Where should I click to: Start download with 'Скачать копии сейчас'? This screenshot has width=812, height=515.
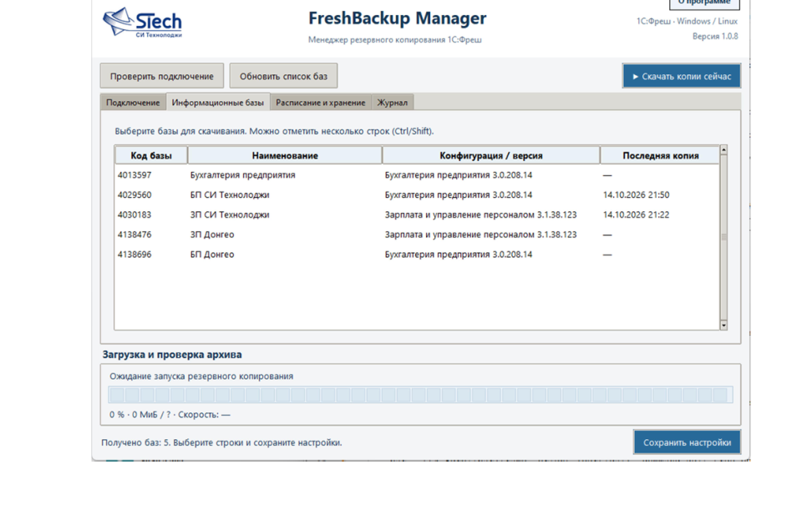682,76
